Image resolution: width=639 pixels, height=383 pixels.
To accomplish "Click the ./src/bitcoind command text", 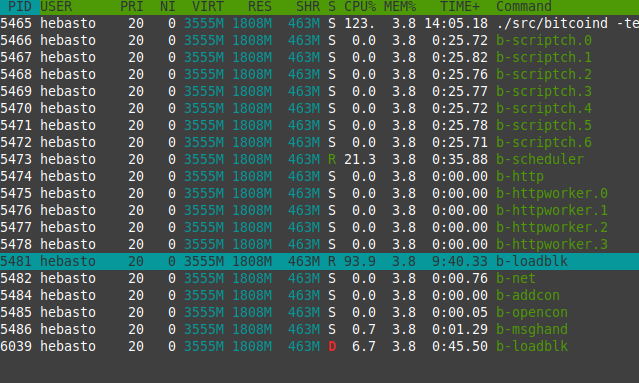I will (552, 23).
